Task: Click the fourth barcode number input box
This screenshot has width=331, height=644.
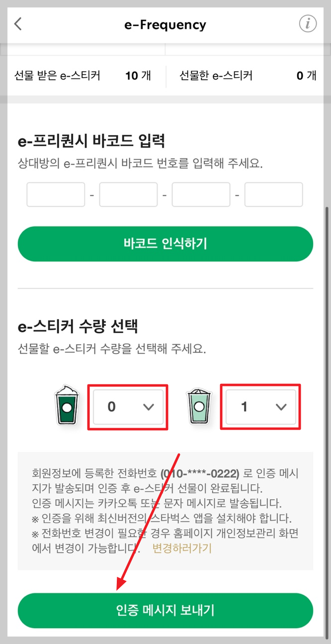Action: pos(273,194)
